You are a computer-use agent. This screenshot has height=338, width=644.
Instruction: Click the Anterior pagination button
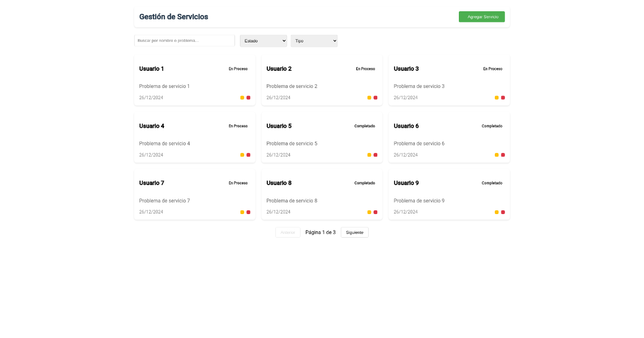tap(288, 232)
